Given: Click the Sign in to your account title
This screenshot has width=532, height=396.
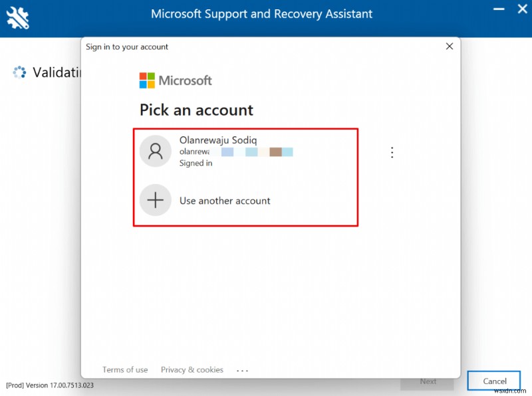Looking at the screenshot, I should [126, 47].
